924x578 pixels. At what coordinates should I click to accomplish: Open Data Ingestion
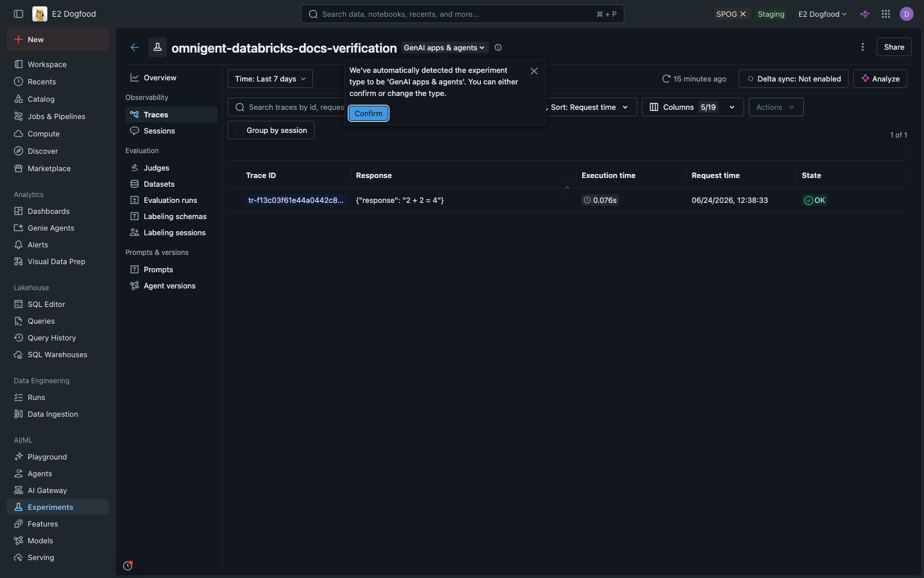[58, 414]
